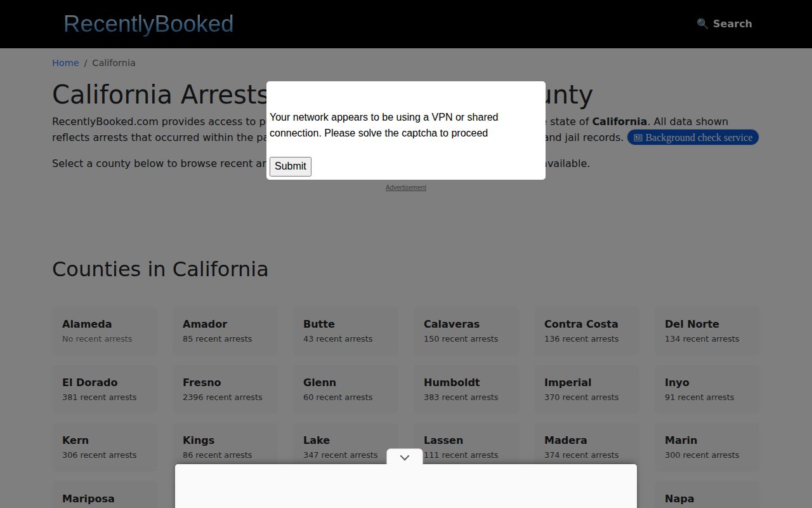View Humboldt county arrests
The image size is (812, 508).
click(466, 389)
